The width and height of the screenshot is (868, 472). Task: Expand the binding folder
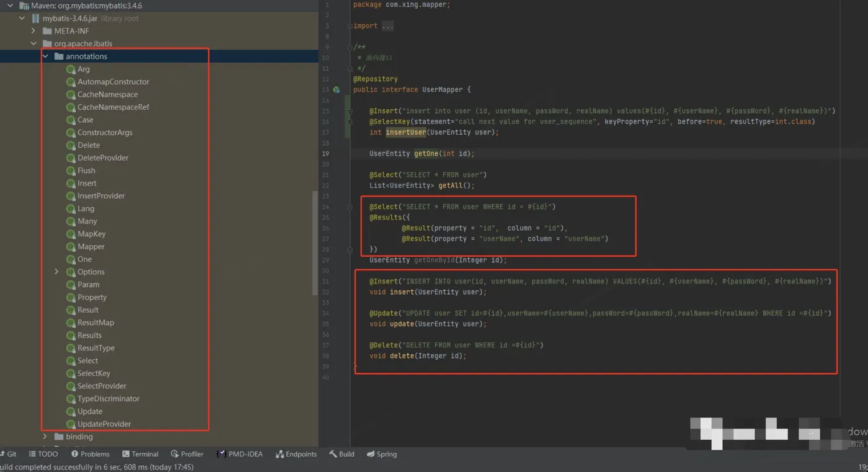[x=45, y=437]
